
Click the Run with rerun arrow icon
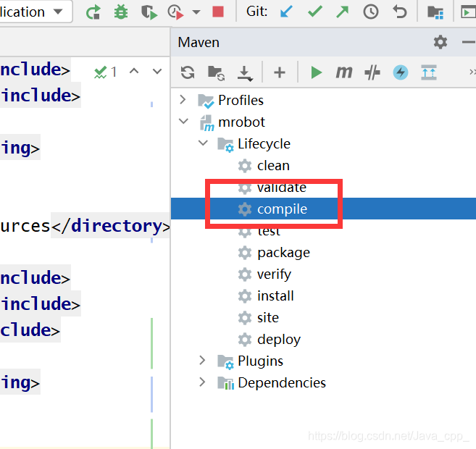pos(93,12)
